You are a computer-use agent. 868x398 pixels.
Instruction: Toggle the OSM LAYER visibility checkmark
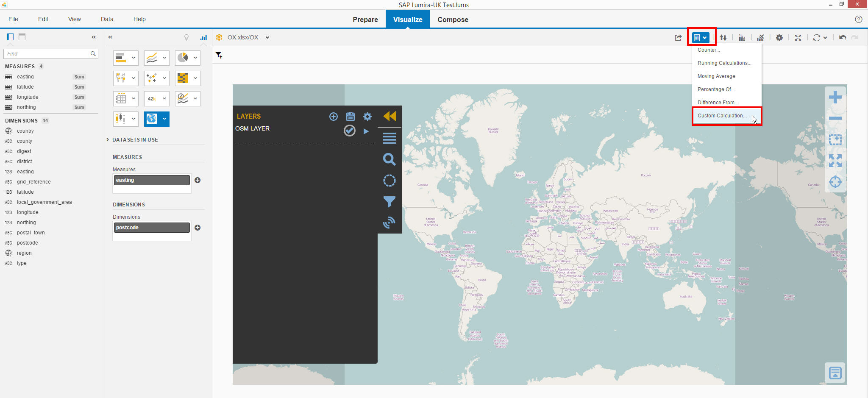349,131
